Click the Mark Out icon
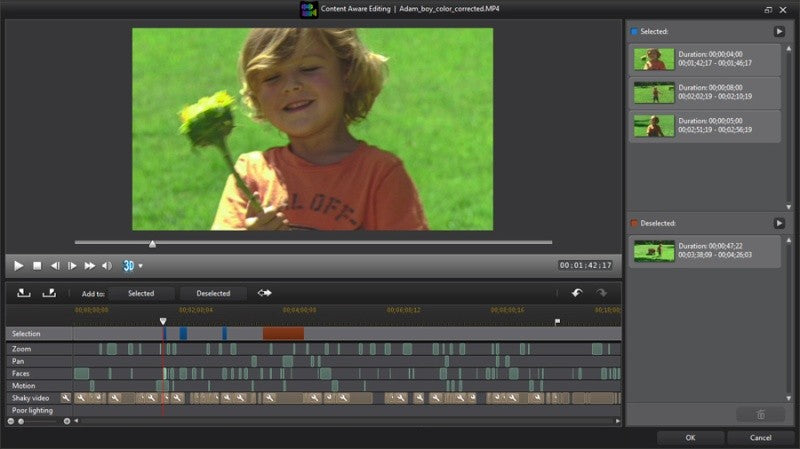Screen dimensions: 800x449 coord(49,293)
